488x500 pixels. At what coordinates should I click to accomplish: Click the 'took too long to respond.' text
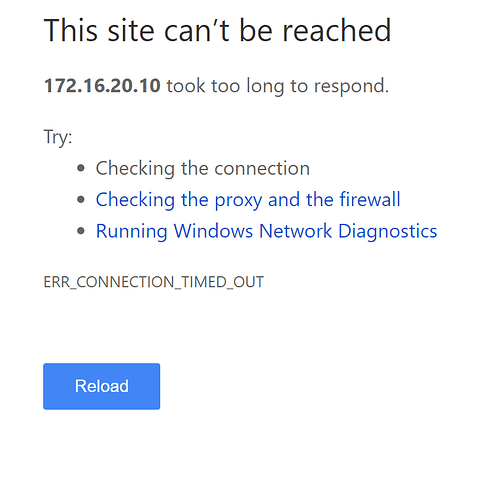278,86
